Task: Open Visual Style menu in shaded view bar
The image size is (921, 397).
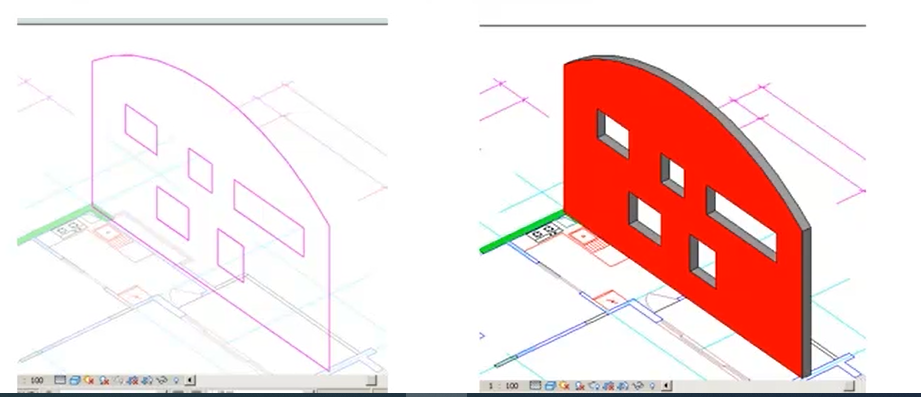Action: (550, 386)
